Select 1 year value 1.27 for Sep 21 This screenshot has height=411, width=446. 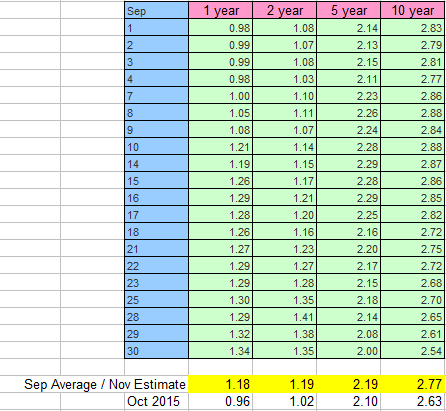click(x=221, y=248)
